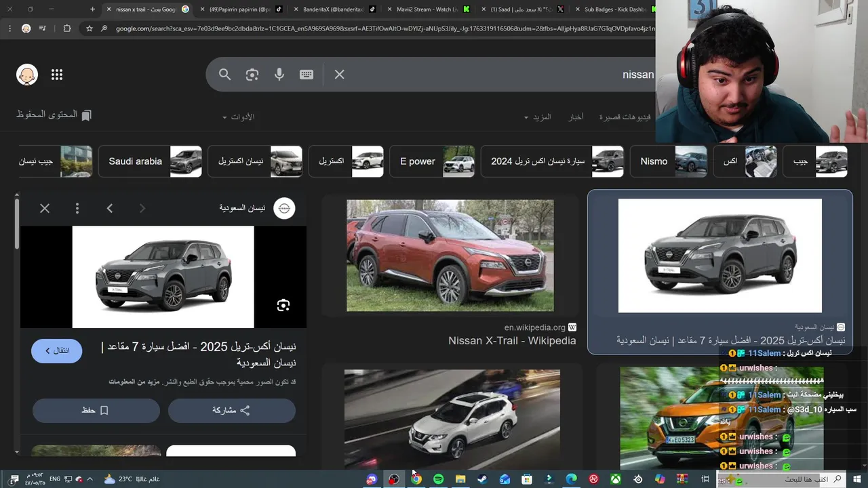Expand the المزيد more filters dropdown
This screenshot has width=868, height=488.
point(538,117)
